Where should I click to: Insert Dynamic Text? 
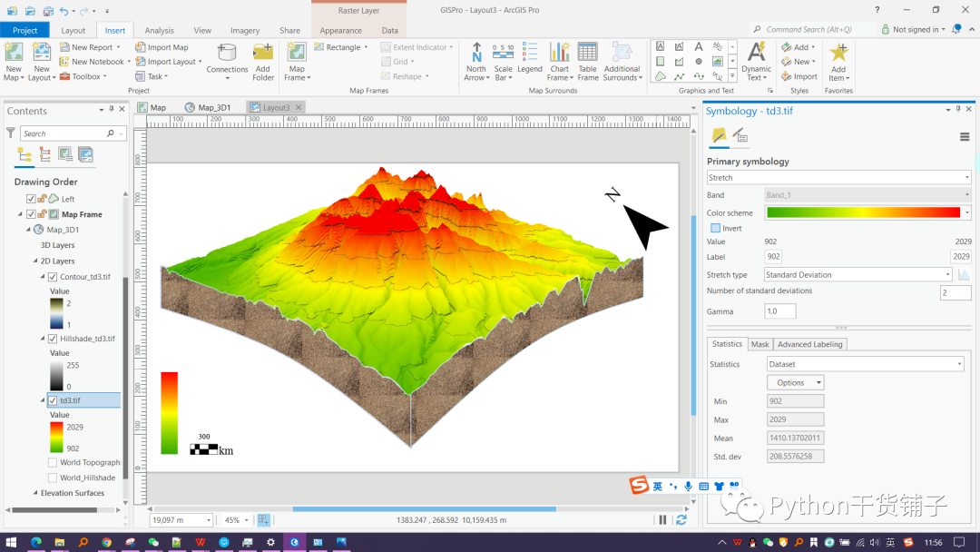[756, 61]
